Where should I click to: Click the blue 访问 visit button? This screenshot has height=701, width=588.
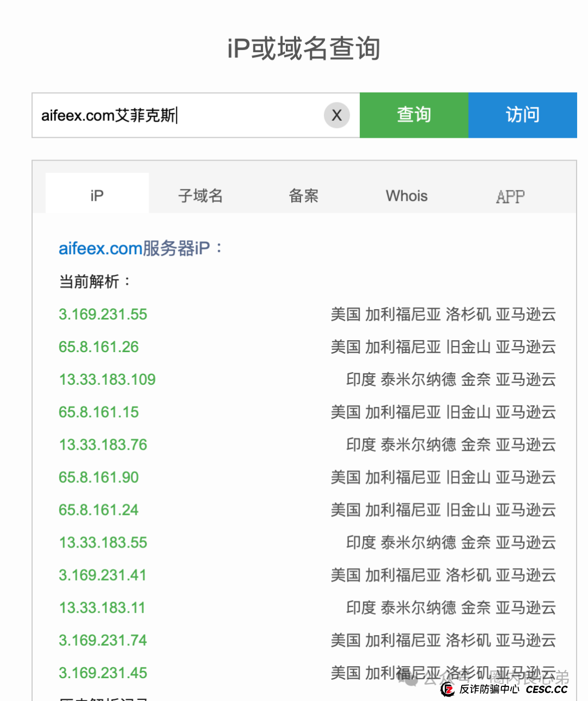522,115
